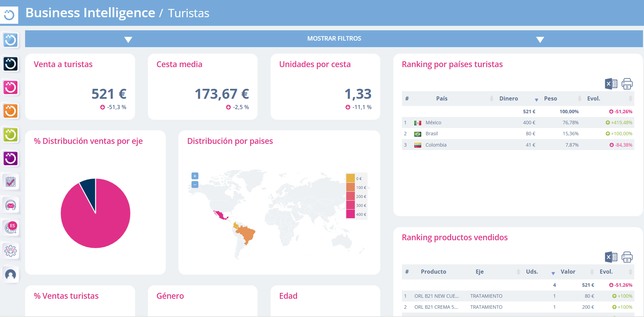This screenshot has height=317, width=644.
Task: Sort products ranking by Uds. column
Action: pyautogui.click(x=532, y=272)
